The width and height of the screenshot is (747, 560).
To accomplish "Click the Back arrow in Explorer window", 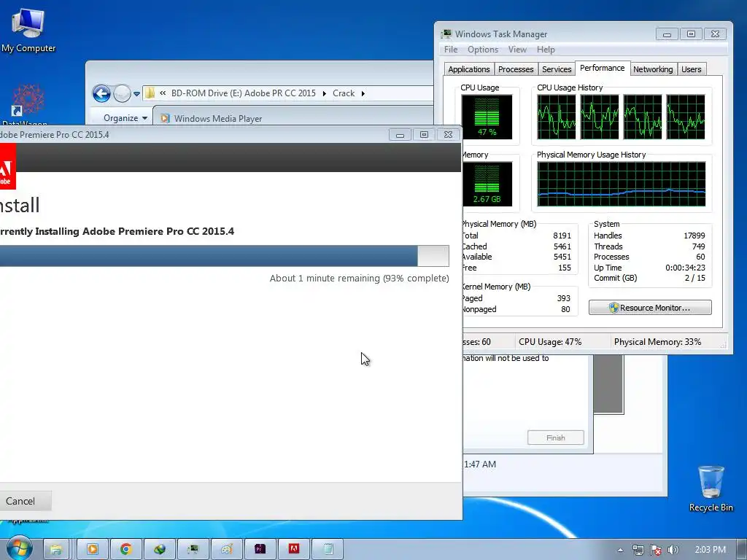I will coord(101,93).
